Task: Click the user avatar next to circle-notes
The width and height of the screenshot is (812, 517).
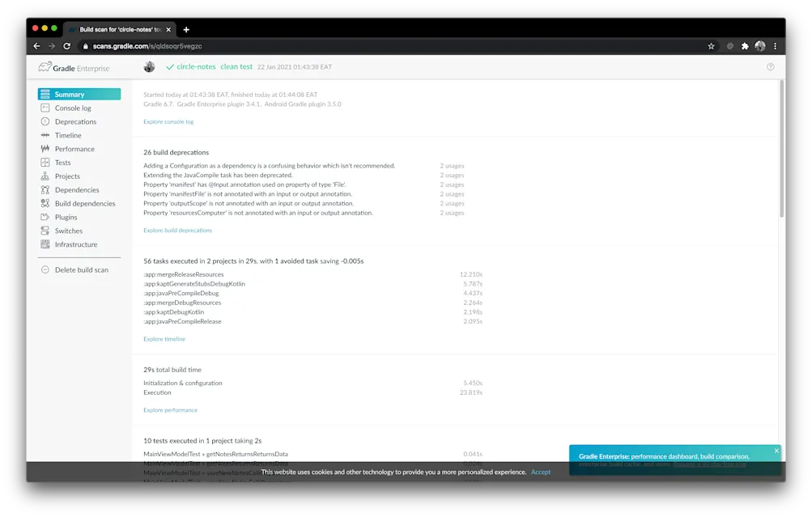Action: click(149, 67)
